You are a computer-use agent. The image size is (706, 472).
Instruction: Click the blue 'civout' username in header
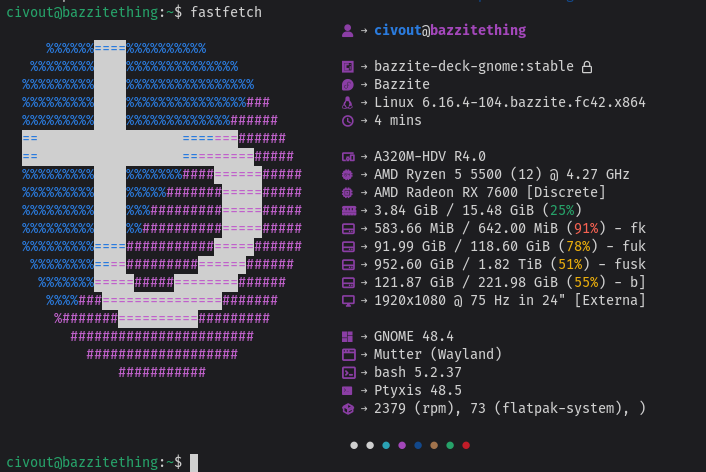click(x=398, y=30)
